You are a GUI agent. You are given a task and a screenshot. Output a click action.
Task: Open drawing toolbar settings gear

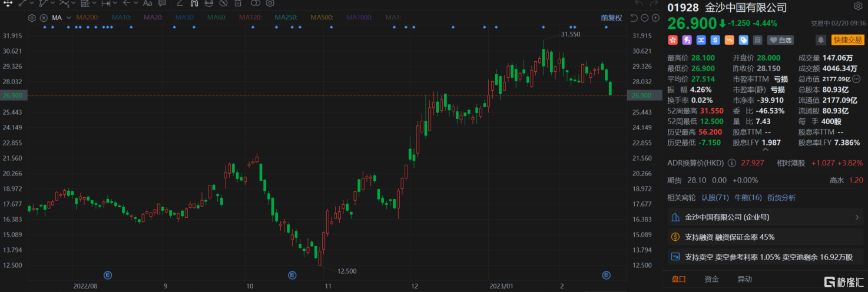click(270, 3)
